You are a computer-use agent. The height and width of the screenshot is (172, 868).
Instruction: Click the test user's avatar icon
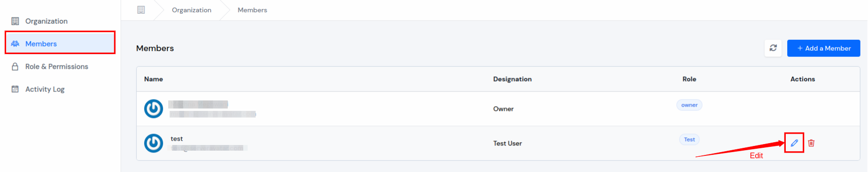tap(154, 143)
